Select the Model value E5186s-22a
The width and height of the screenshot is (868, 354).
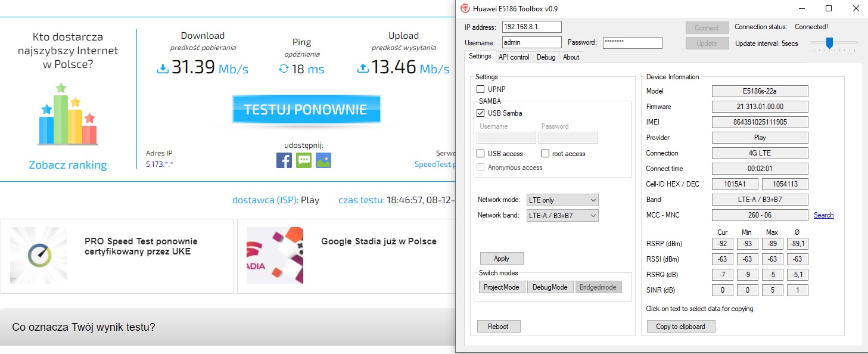(x=760, y=91)
